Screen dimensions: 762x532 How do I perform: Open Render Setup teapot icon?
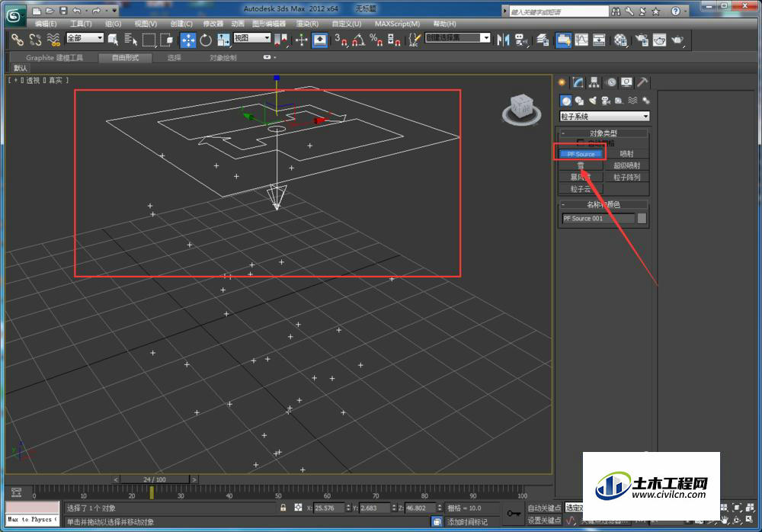[x=642, y=40]
